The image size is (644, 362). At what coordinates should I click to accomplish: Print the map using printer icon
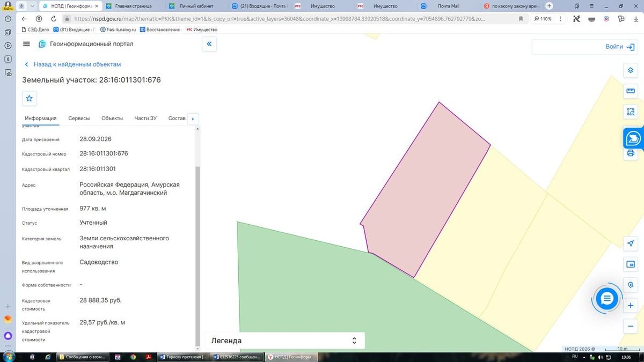[631, 153]
